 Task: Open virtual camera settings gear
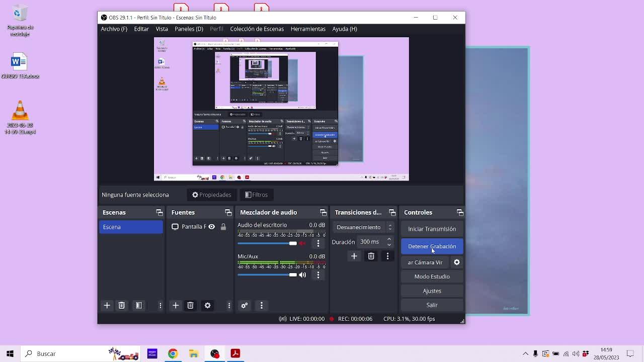457,262
